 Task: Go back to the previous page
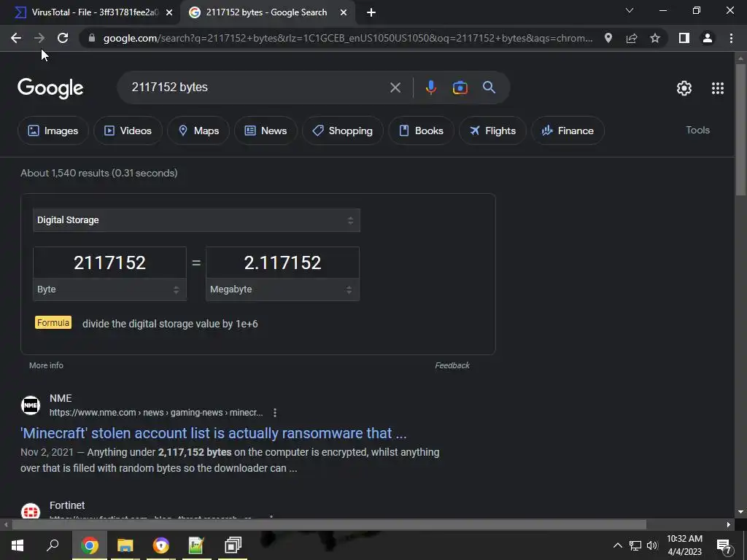[x=16, y=38]
